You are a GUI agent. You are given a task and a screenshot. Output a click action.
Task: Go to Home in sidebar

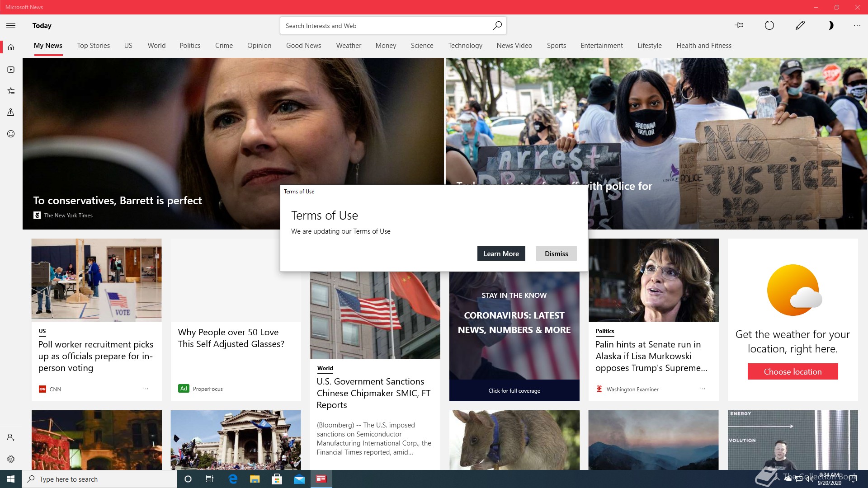click(x=11, y=47)
